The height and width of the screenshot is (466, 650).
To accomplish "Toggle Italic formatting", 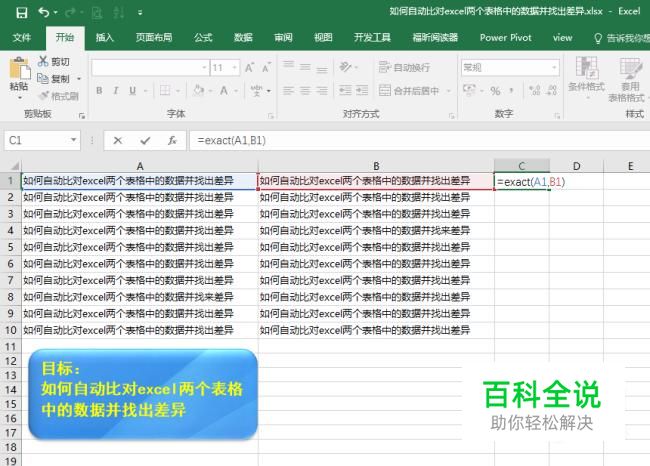I will (x=116, y=91).
